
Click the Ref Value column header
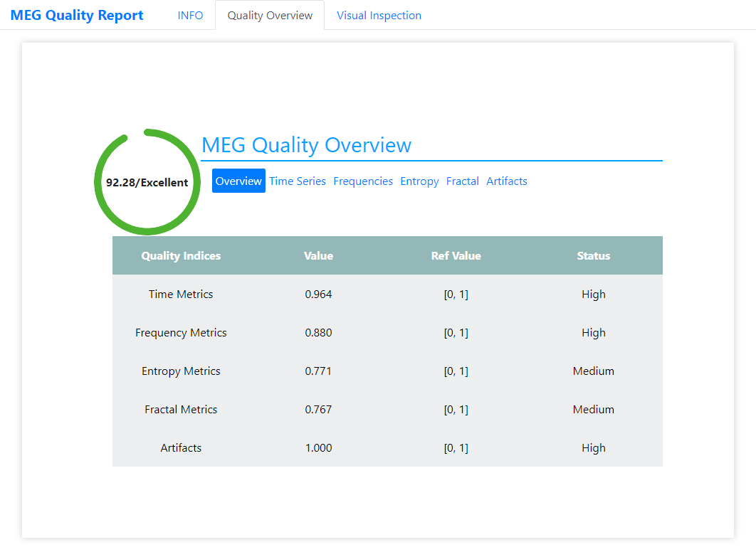click(456, 256)
